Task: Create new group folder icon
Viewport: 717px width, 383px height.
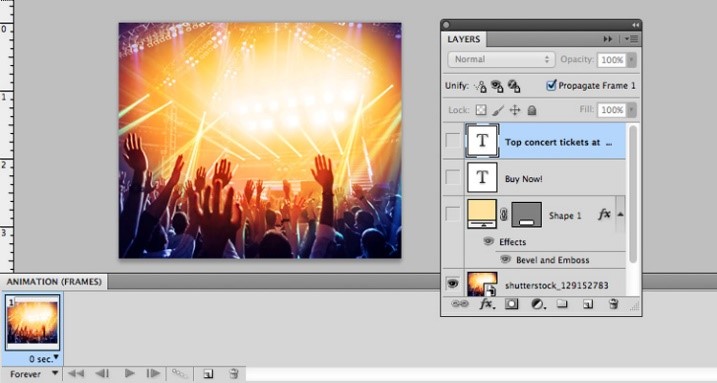Action: pos(562,304)
